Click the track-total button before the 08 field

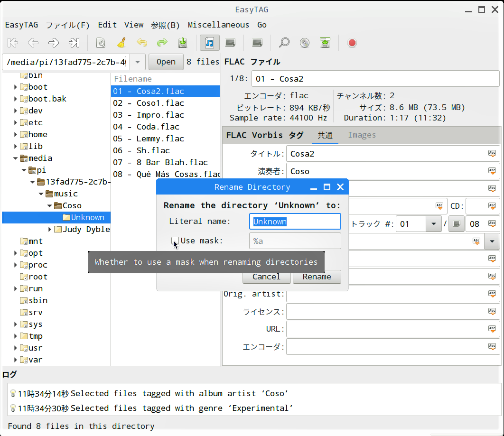tap(457, 223)
